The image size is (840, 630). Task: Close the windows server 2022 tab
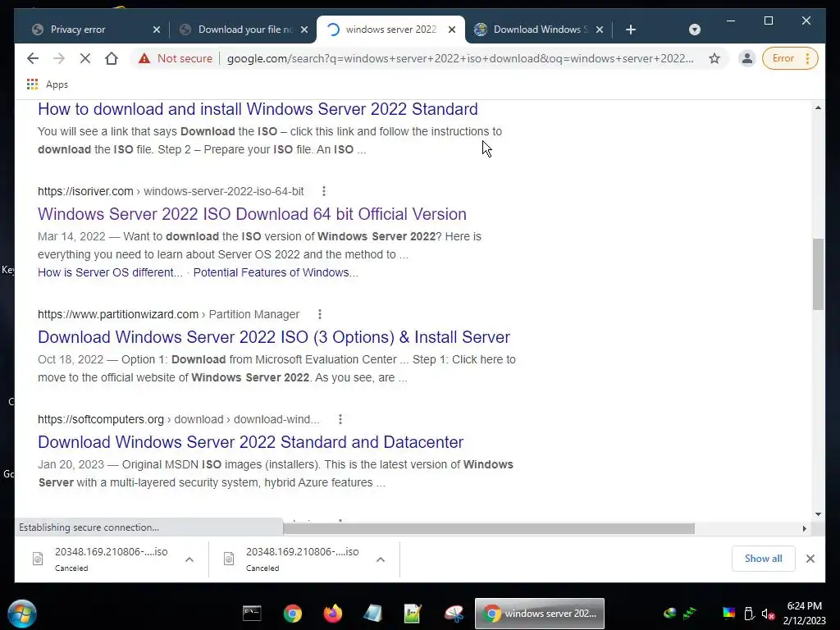[x=452, y=30]
